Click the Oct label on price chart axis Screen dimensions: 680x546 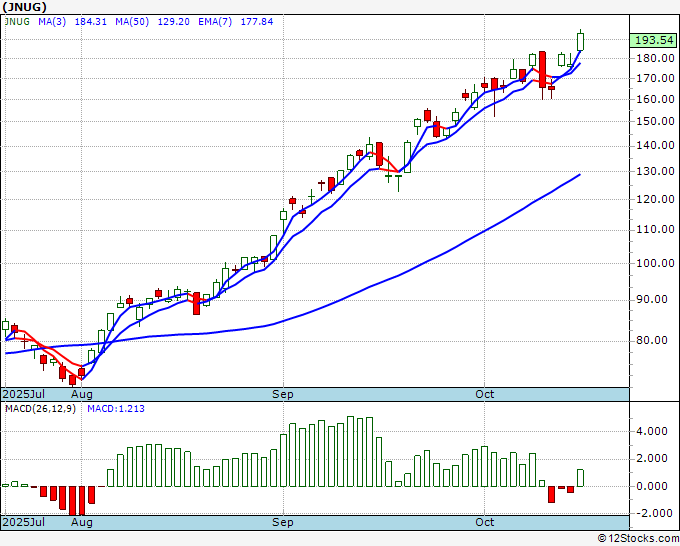coord(484,394)
